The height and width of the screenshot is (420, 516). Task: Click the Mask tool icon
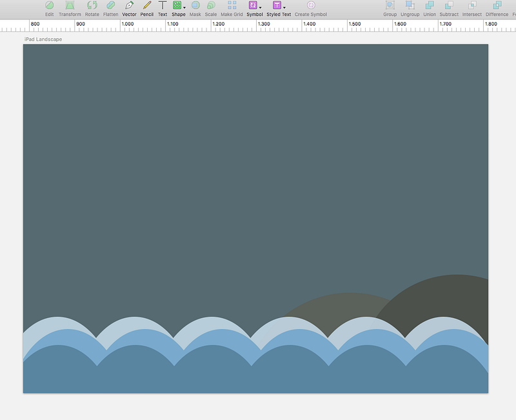[x=195, y=5]
